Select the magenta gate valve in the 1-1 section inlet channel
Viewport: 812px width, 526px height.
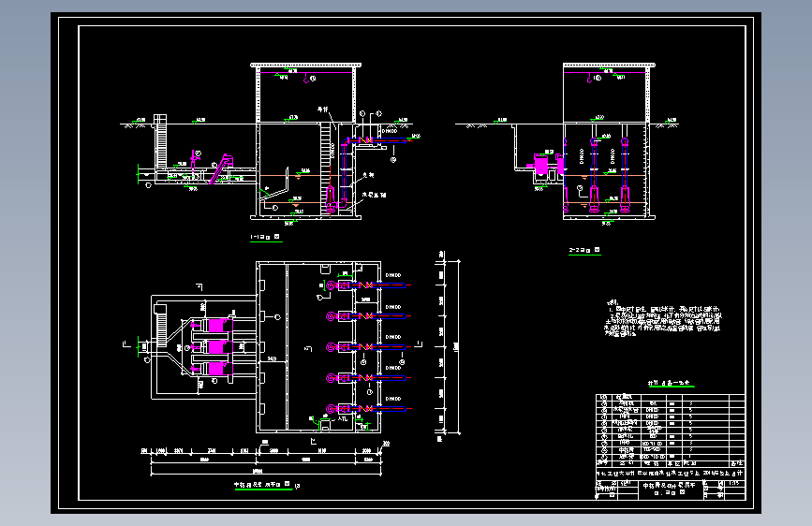(195, 159)
